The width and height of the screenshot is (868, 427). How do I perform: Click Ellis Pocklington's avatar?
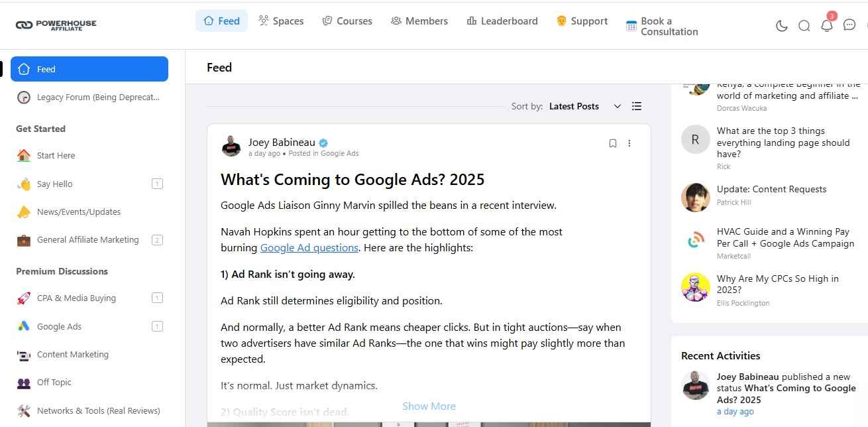pyautogui.click(x=695, y=287)
